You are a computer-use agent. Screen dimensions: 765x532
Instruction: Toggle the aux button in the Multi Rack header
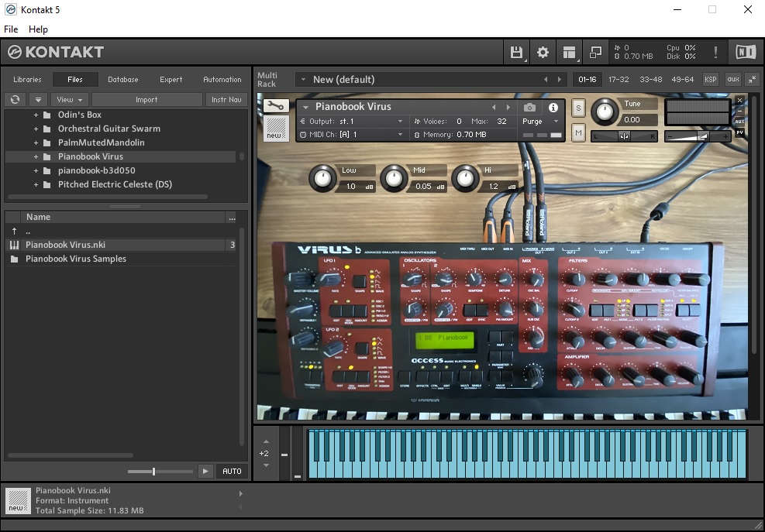(x=732, y=80)
